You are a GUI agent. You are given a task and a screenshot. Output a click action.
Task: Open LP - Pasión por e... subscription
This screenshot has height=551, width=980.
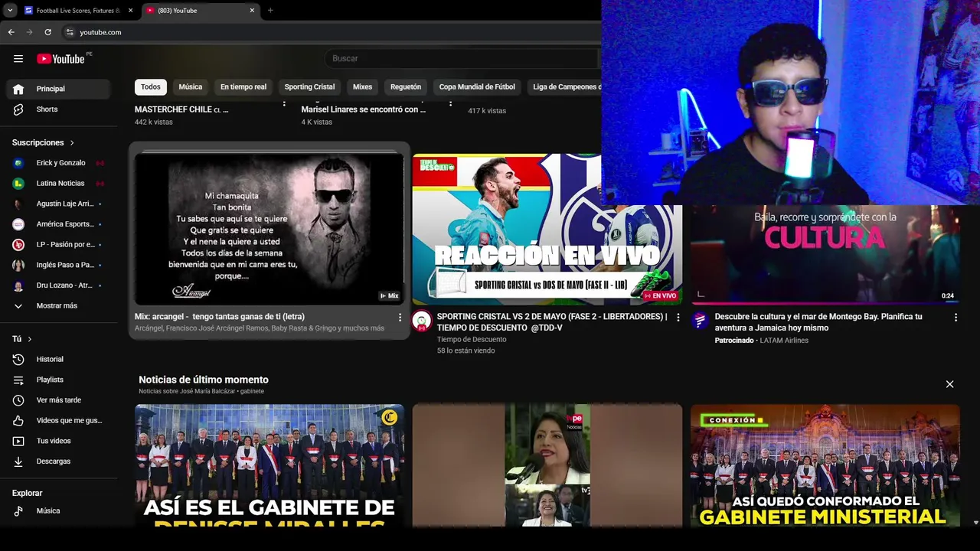coord(59,245)
